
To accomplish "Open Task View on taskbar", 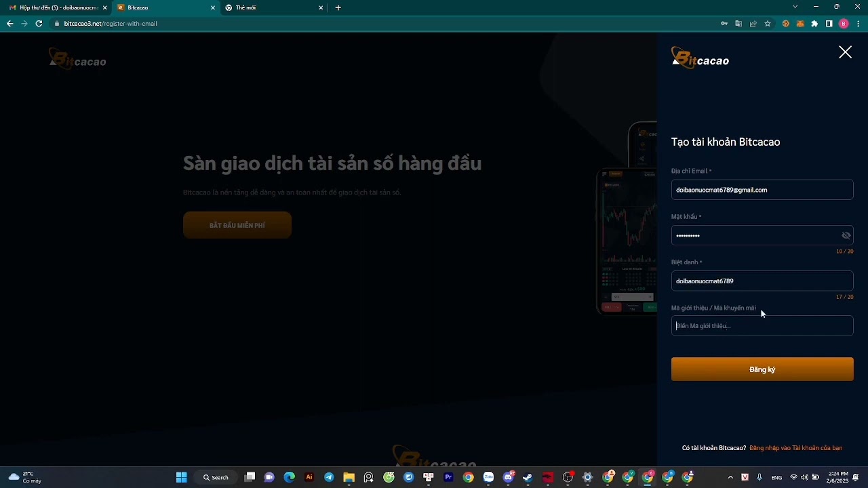I will click(x=250, y=477).
